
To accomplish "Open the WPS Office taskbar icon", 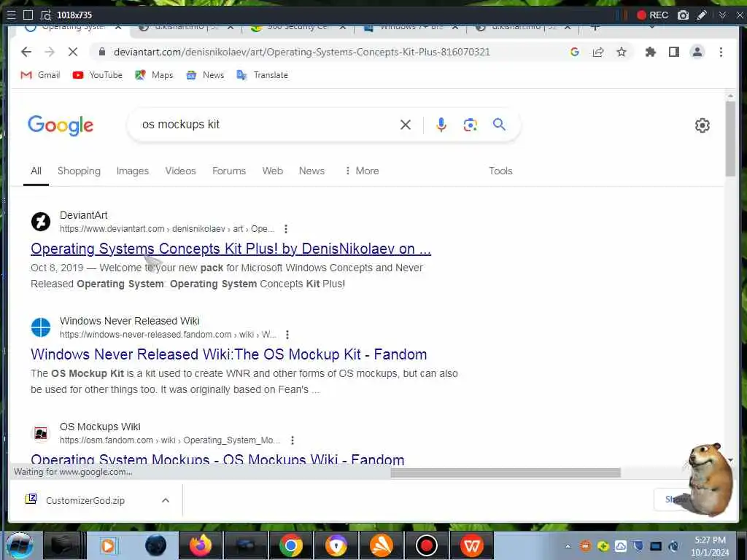I will (472, 545).
